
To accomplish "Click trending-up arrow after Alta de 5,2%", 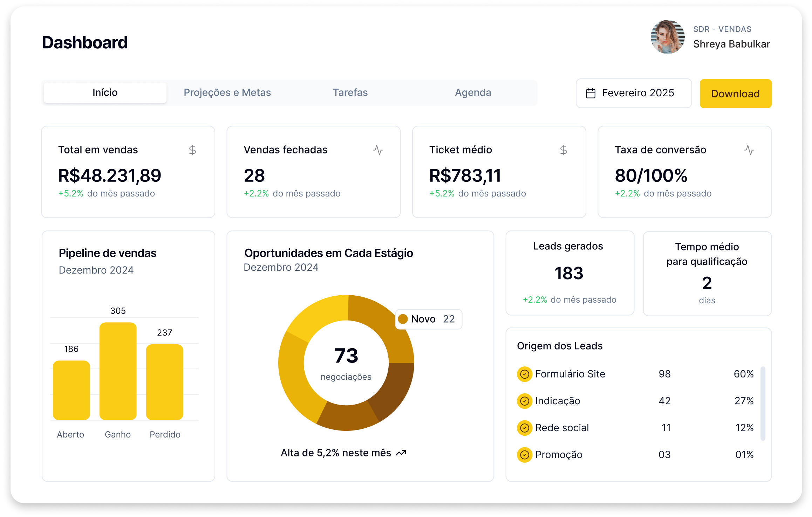I will (x=401, y=453).
